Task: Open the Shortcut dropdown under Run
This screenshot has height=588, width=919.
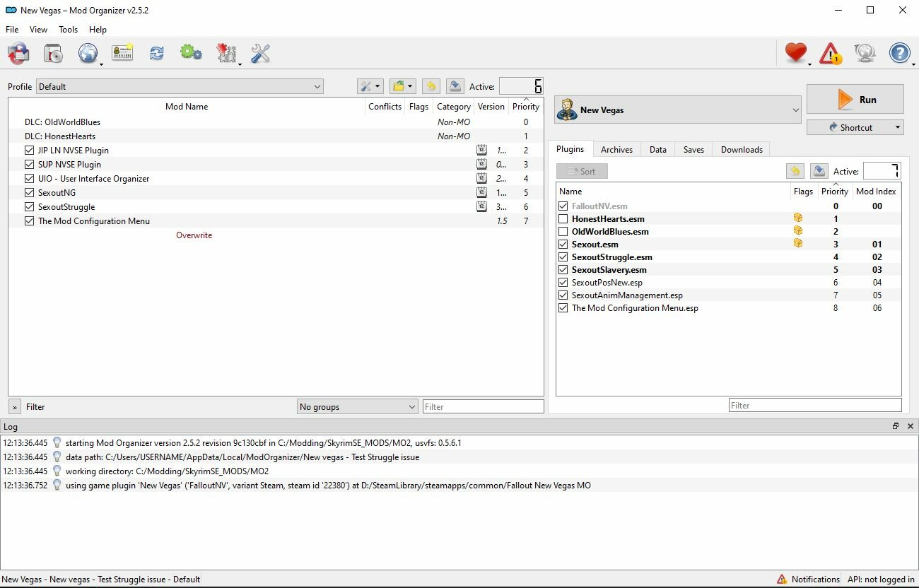Action: tap(855, 127)
